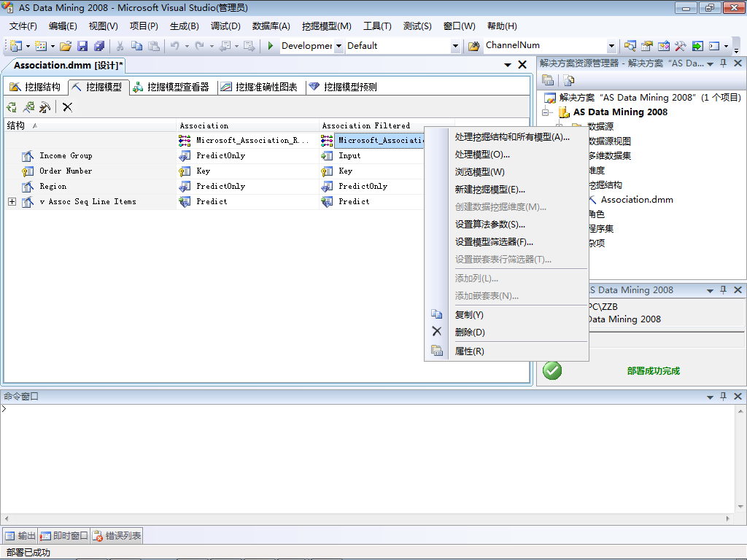Click the Undo arrow icon

tap(175, 46)
